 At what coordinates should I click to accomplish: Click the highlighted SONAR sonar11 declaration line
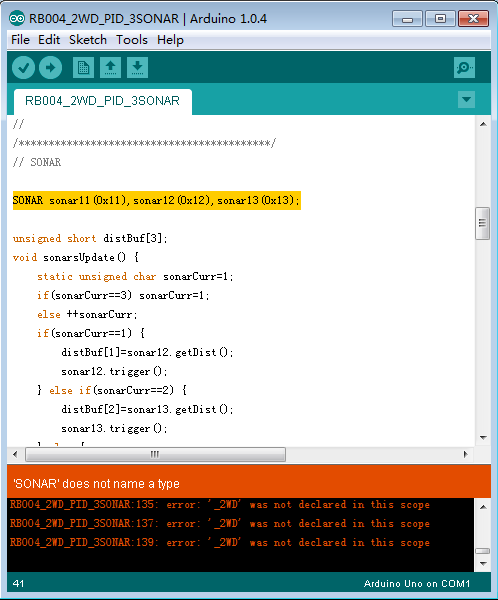(157, 201)
